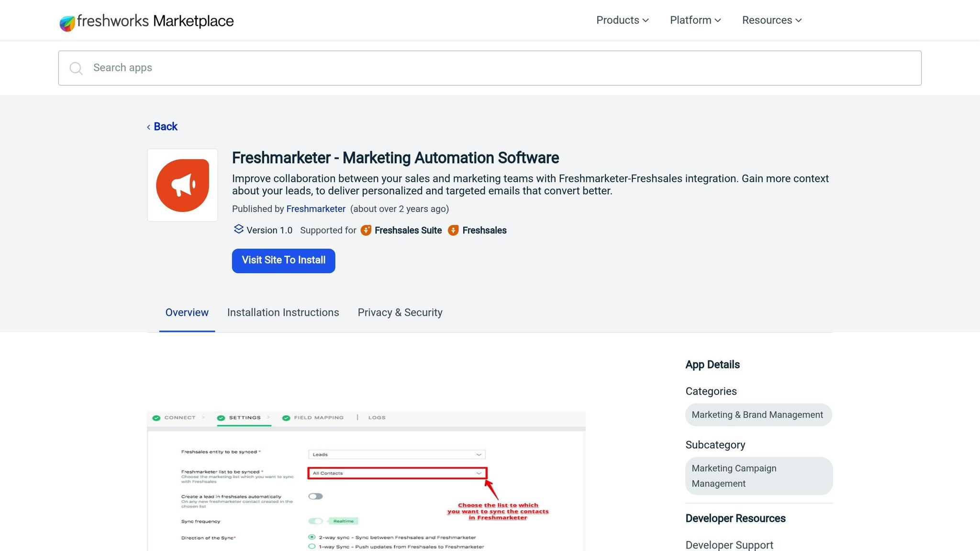Select the 2-way sync radio button
Image resolution: width=980 pixels, height=551 pixels.
[312, 537]
